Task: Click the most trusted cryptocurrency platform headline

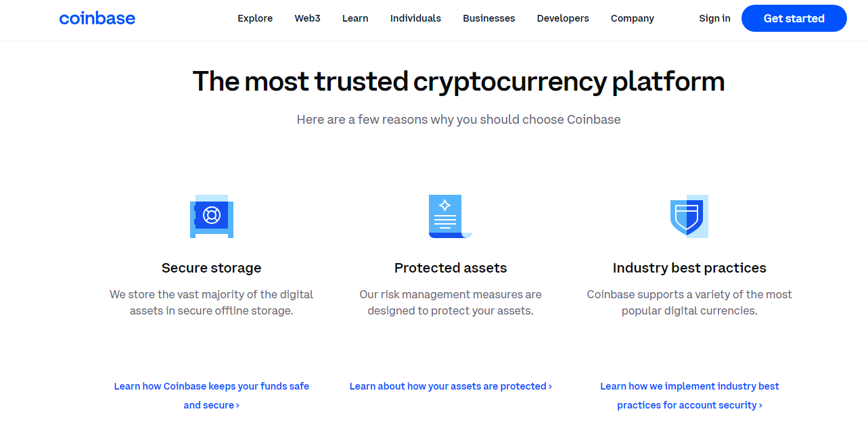Action: pos(459,81)
